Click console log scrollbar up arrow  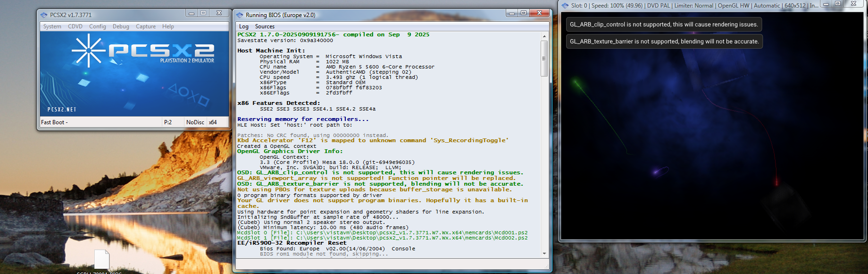click(x=544, y=36)
